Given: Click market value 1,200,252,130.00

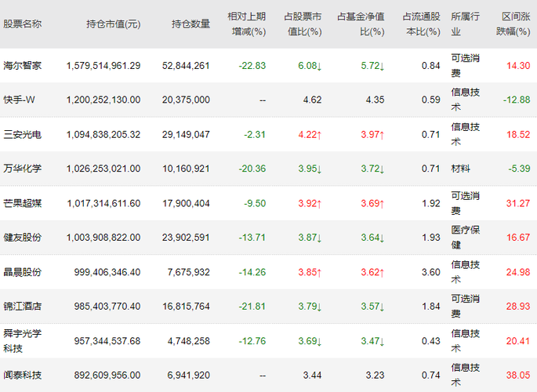Looking at the screenshot, I should tap(103, 100).
